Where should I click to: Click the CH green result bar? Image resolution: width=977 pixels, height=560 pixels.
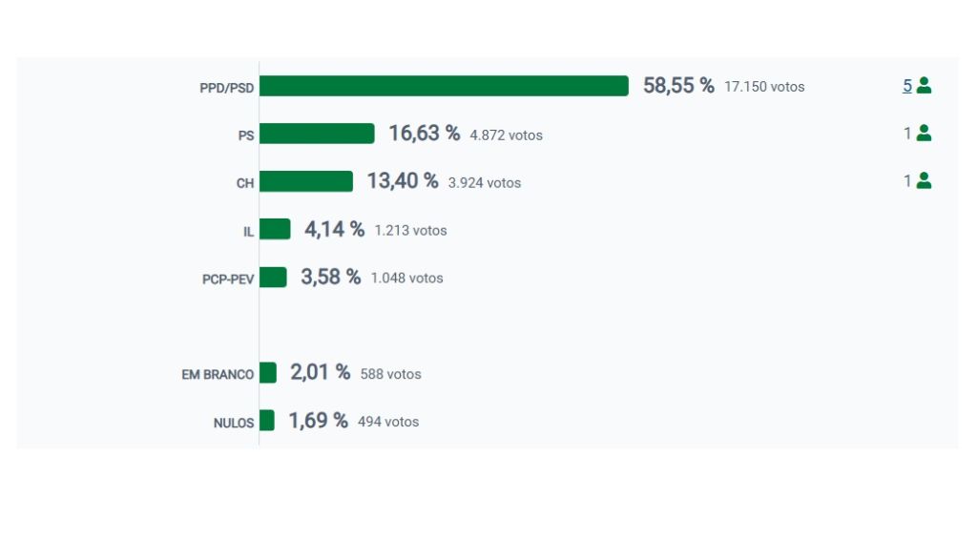point(306,181)
